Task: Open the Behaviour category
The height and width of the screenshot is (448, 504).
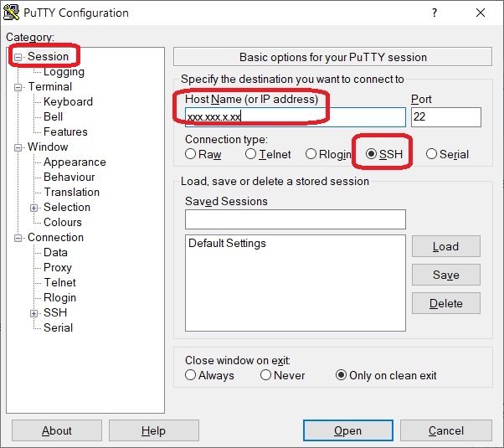Action: tap(69, 177)
